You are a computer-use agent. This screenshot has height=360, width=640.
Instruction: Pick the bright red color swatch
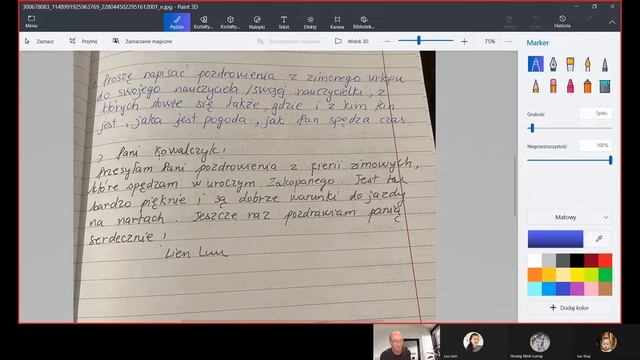pyautogui.click(x=605, y=260)
